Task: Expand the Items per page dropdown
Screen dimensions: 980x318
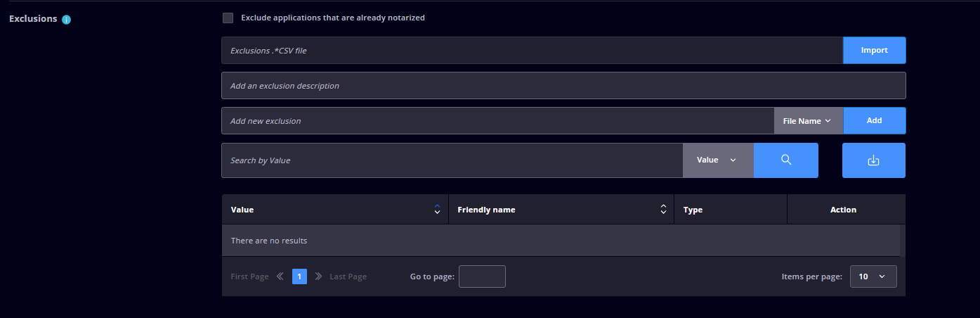Action: tap(873, 276)
